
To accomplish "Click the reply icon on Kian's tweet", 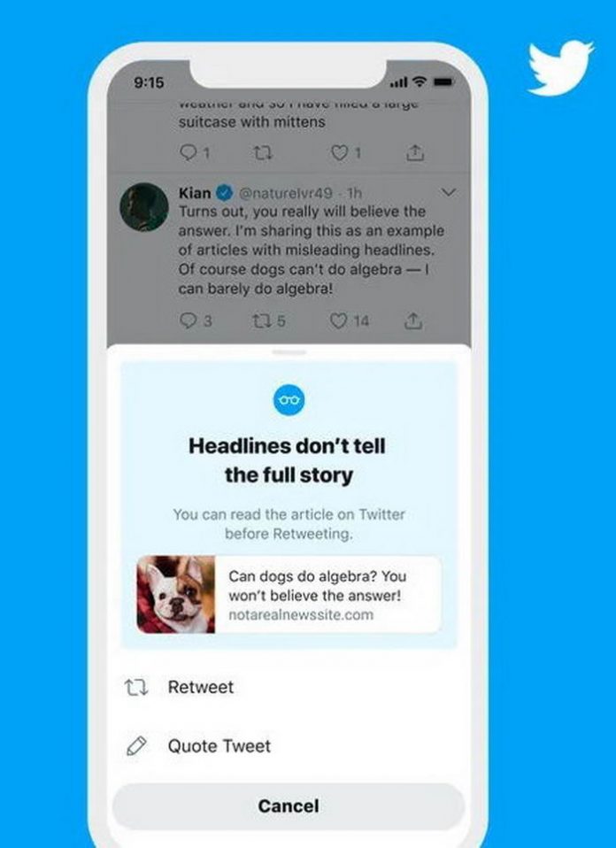I will pos(189,321).
